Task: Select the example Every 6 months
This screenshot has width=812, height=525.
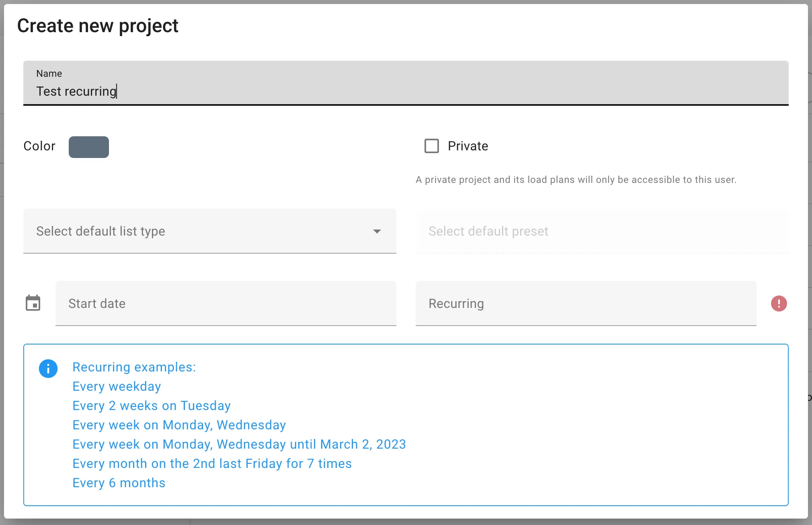Action: click(119, 483)
